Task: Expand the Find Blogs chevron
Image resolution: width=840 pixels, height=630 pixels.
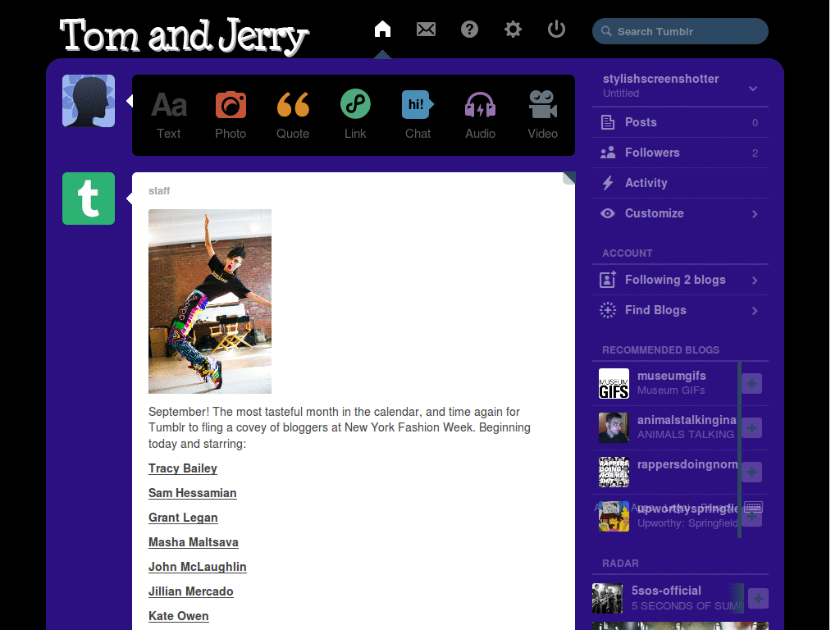Action: pos(755,311)
